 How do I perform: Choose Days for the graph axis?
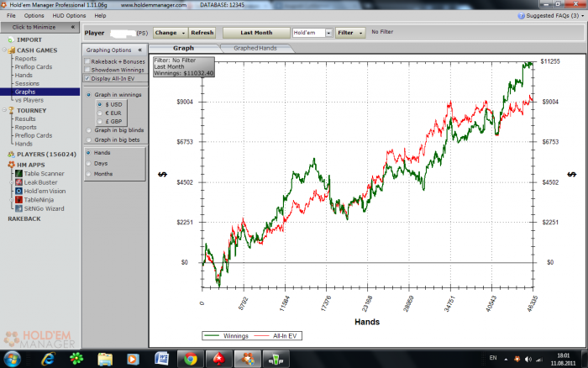[x=88, y=164]
